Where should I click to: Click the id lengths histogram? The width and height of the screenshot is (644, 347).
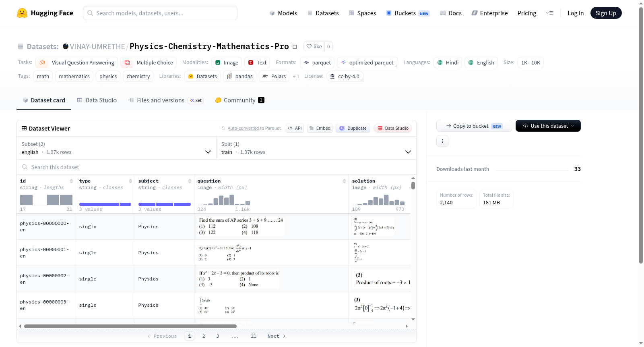click(46, 199)
